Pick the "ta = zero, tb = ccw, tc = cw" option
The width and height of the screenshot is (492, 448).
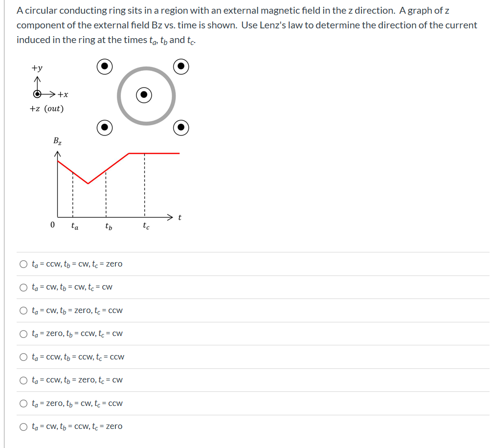point(23,334)
